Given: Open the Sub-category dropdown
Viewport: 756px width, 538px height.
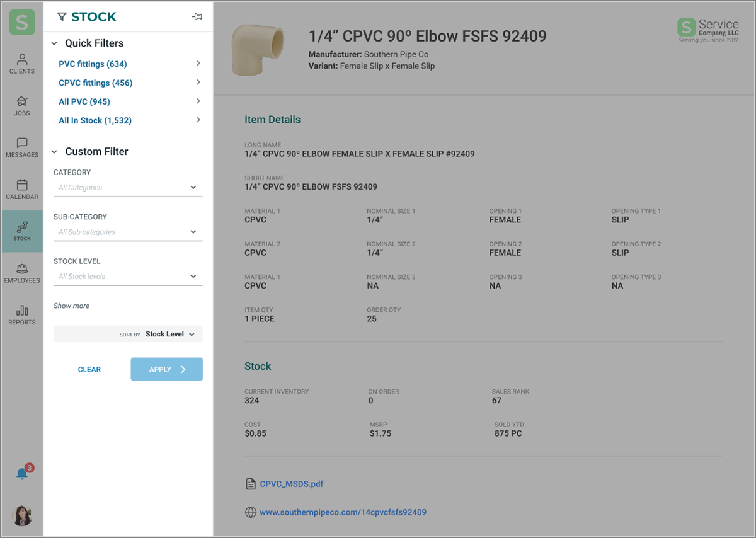Looking at the screenshot, I should [x=128, y=232].
